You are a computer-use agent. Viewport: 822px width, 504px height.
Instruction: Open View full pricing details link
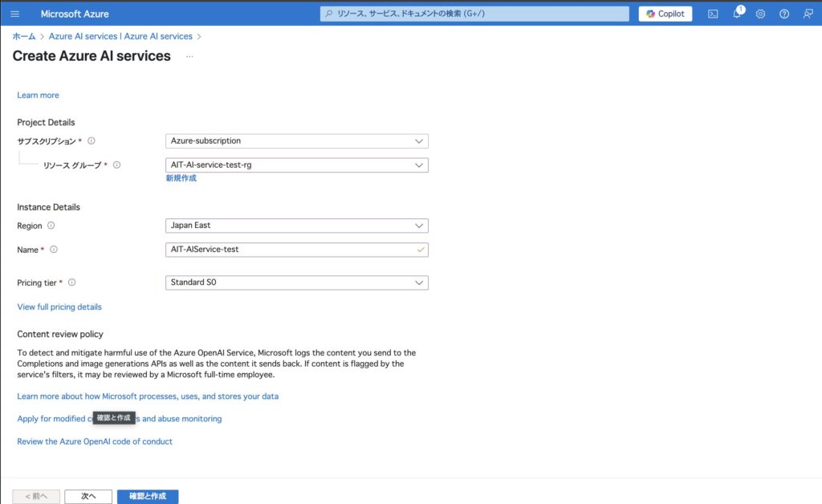pos(59,307)
